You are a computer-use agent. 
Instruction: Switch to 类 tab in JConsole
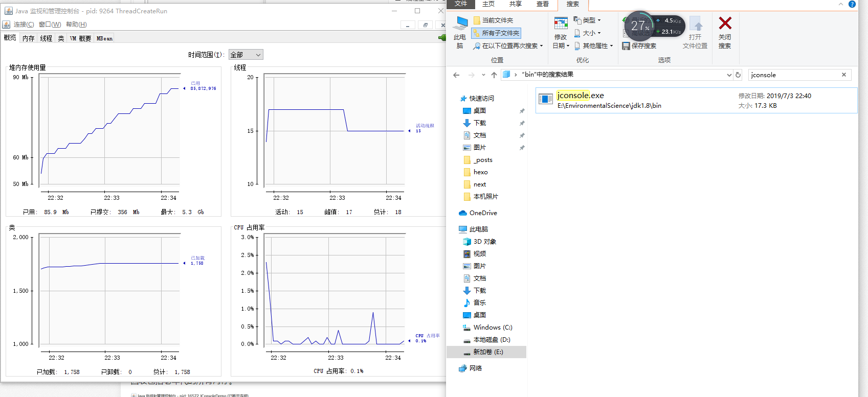point(61,38)
